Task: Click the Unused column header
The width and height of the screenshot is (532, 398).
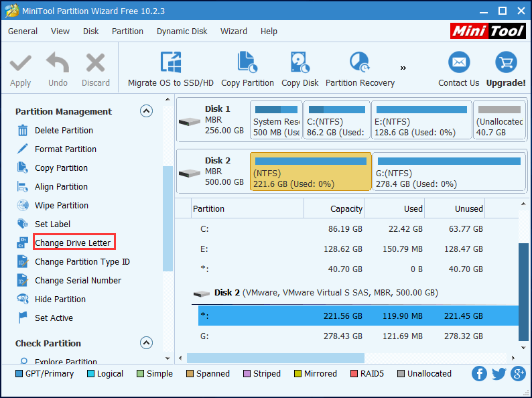Action: [x=455, y=208]
